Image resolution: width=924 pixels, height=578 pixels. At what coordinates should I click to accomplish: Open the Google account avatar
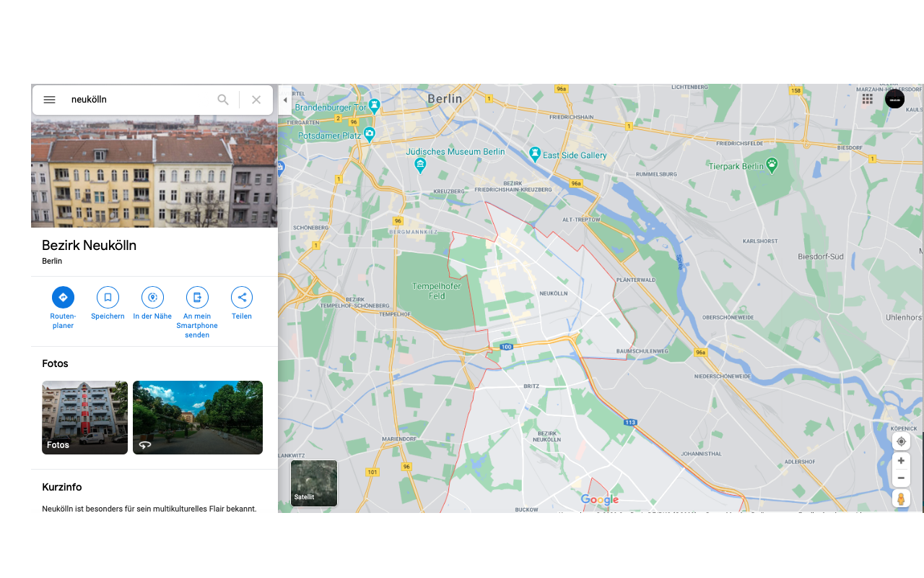pos(894,99)
